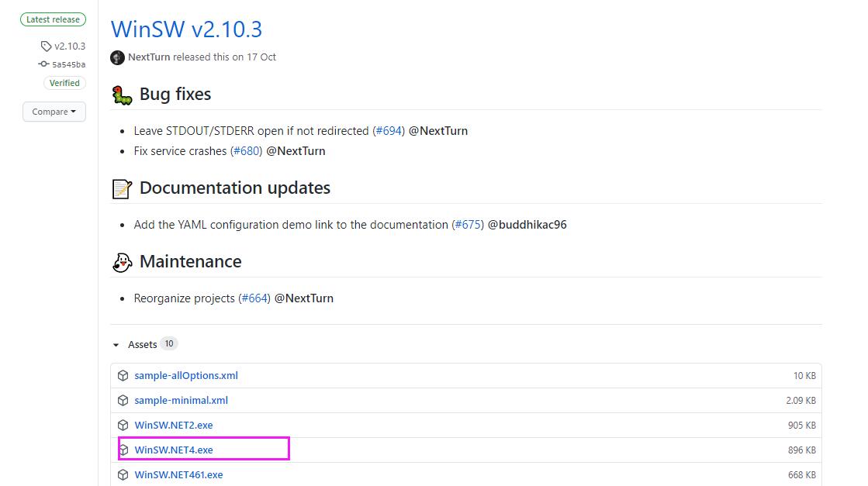Open the NextTurn author profile link
Image resolution: width=868 pixels, height=486 pixels.
149,57
